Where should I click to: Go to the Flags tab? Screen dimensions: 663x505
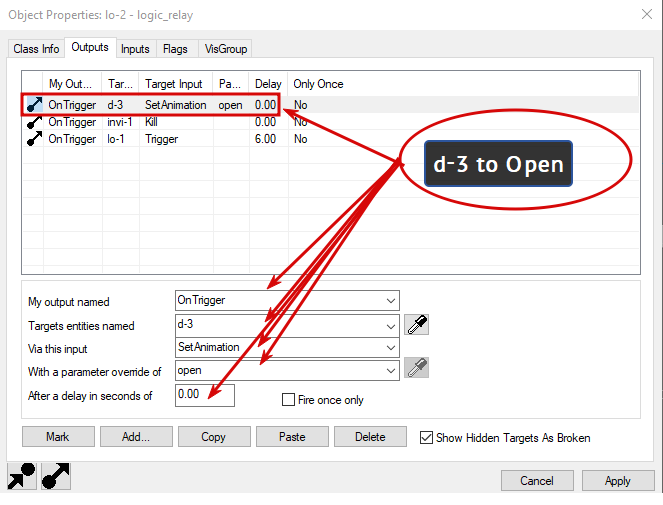click(175, 49)
